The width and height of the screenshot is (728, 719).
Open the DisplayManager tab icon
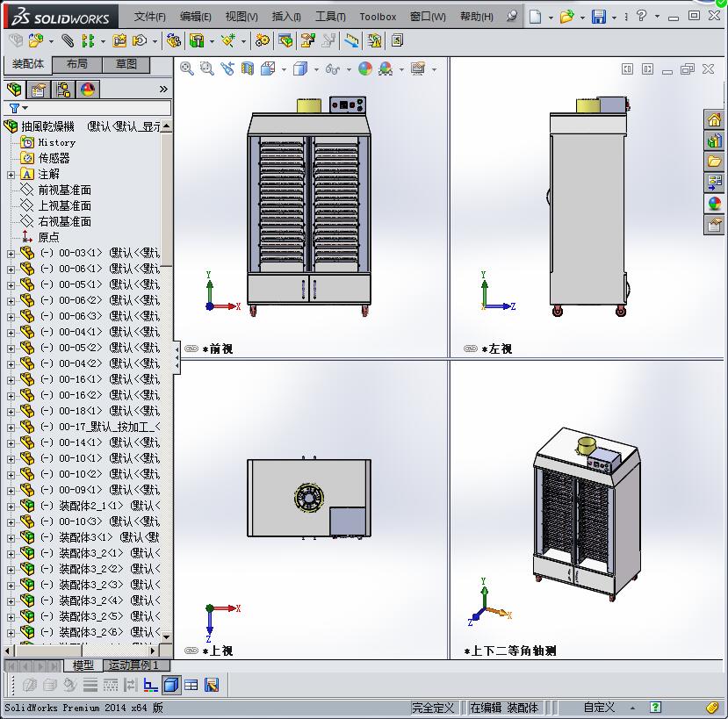(88, 90)
